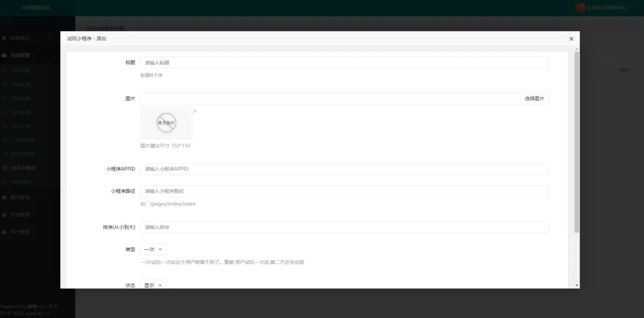The image size is (644, 318).
Task: Click the example text 如: /pages/index/index
Action: tap(168, 204)
